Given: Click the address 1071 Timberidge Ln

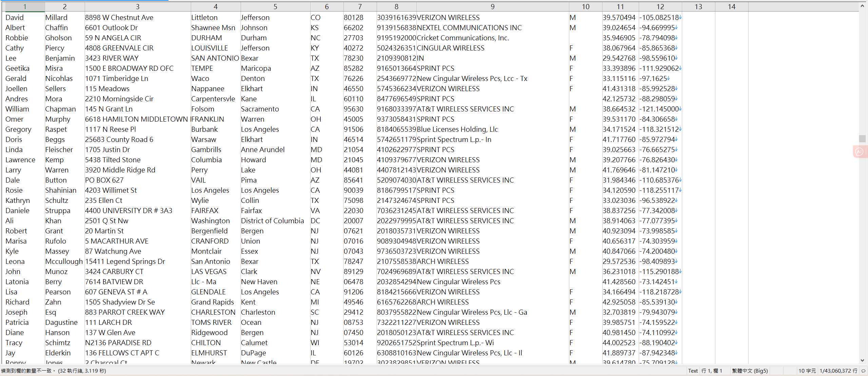Looking at the screenshot, I should [117, 79].
